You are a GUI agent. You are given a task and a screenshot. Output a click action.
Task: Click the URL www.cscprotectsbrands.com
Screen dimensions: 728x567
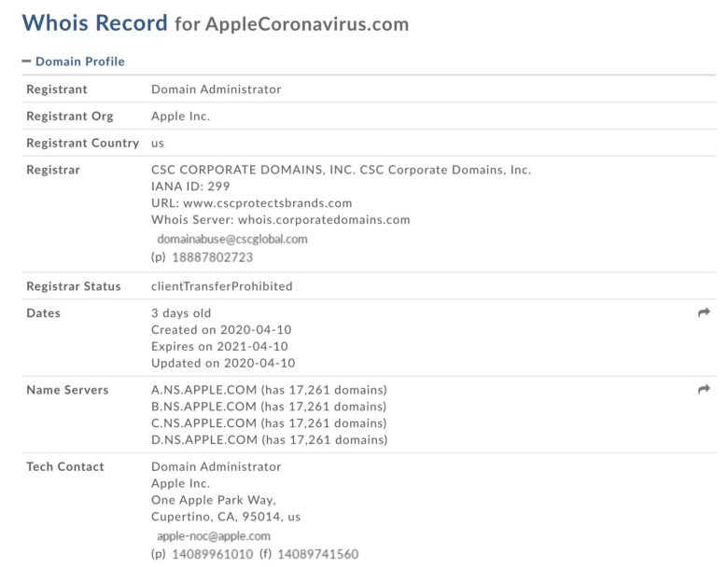click(x=268, y=202)
